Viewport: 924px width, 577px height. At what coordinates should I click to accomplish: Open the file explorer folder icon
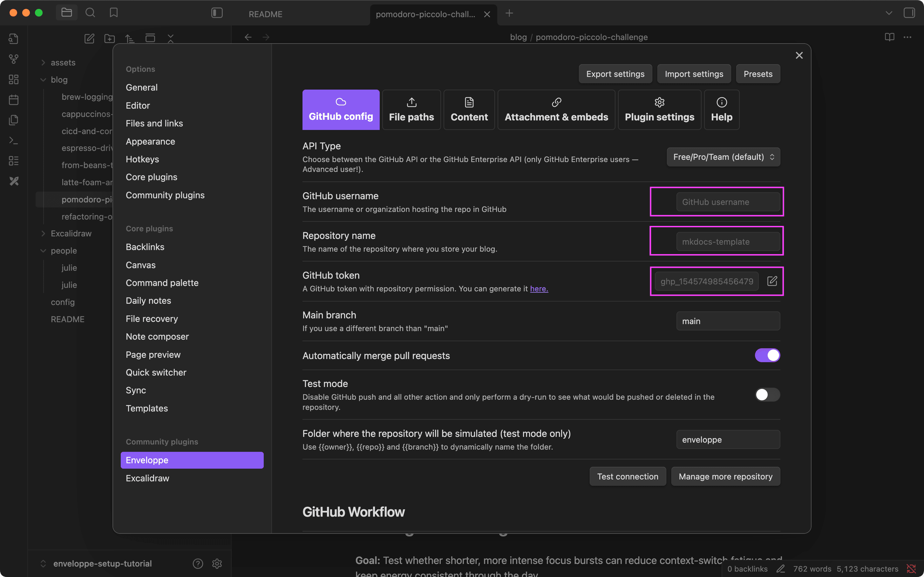coord(67,13)
